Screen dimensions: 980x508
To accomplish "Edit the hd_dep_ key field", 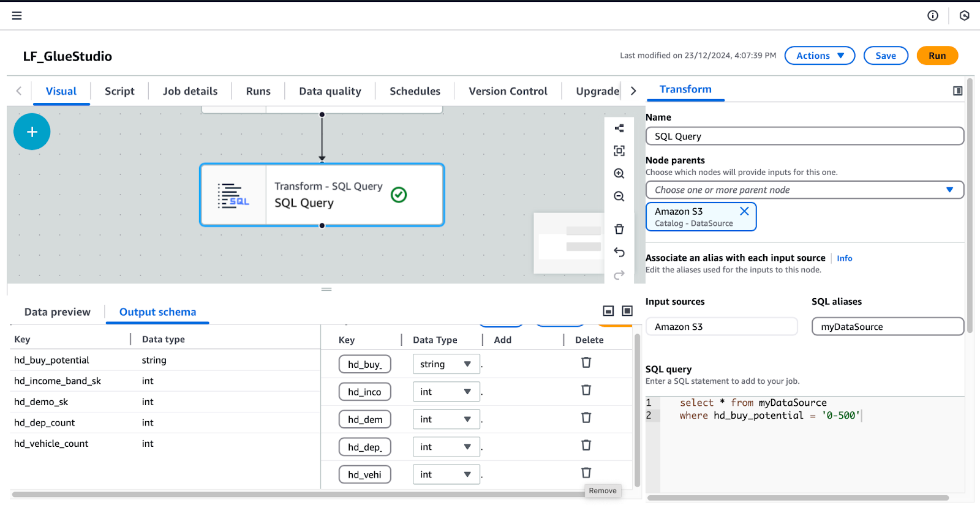I will point(365,447).
